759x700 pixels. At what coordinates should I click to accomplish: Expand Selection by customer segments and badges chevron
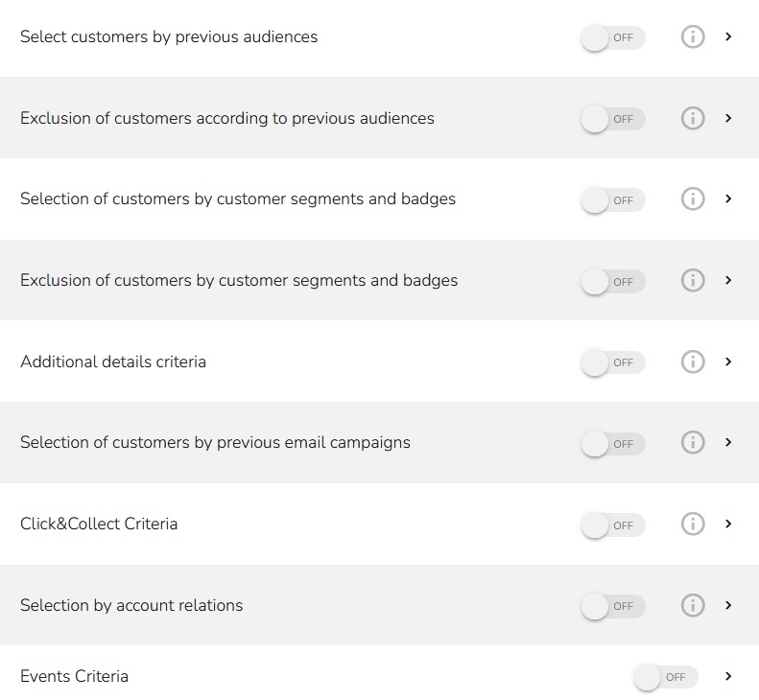729,199
